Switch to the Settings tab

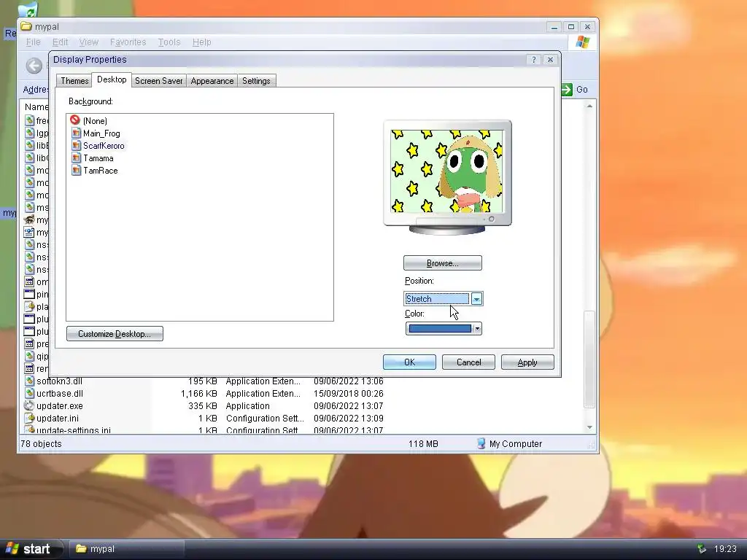256,81
